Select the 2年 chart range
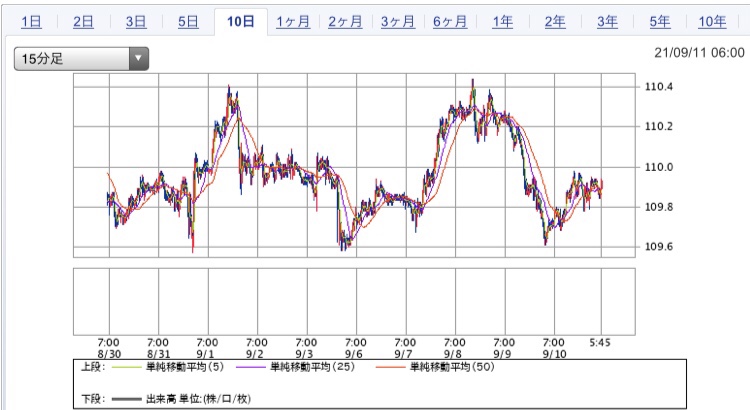 pyautogui.click(x=555, y=22)
